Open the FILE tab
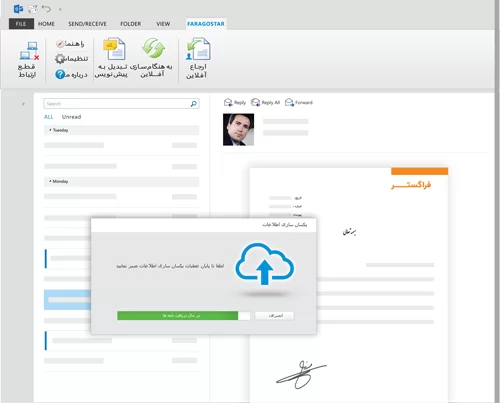500x403 pixels. [21, 24]
